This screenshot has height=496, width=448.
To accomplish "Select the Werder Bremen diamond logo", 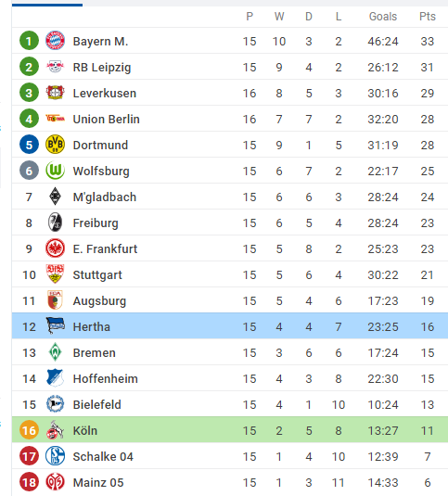I will click(55, 351).
